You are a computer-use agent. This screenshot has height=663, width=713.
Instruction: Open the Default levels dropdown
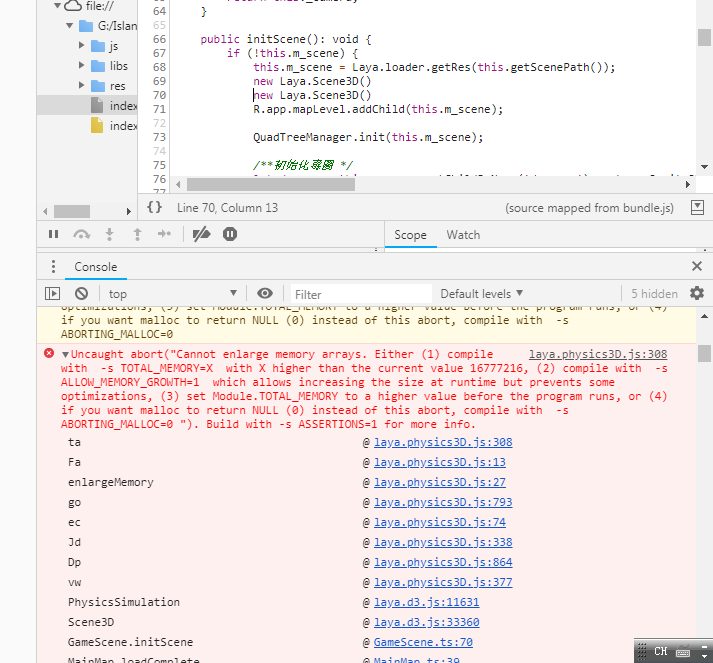(x=482, y=293)
